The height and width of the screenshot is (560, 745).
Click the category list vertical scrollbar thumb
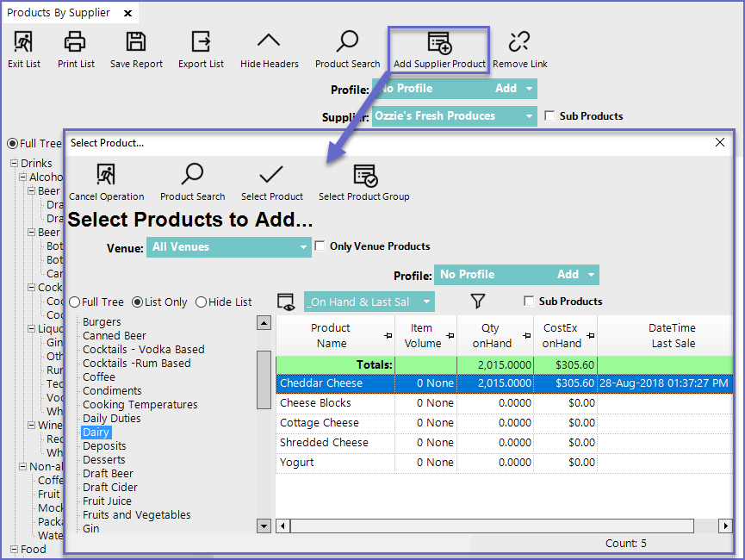264,379
